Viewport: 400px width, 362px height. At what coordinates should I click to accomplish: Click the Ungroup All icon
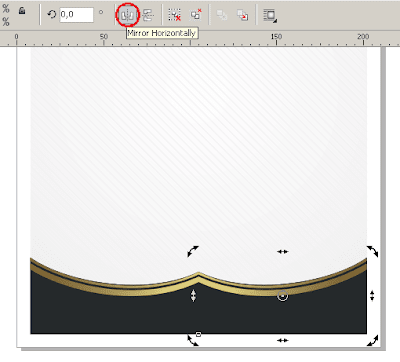click(196, 15)
